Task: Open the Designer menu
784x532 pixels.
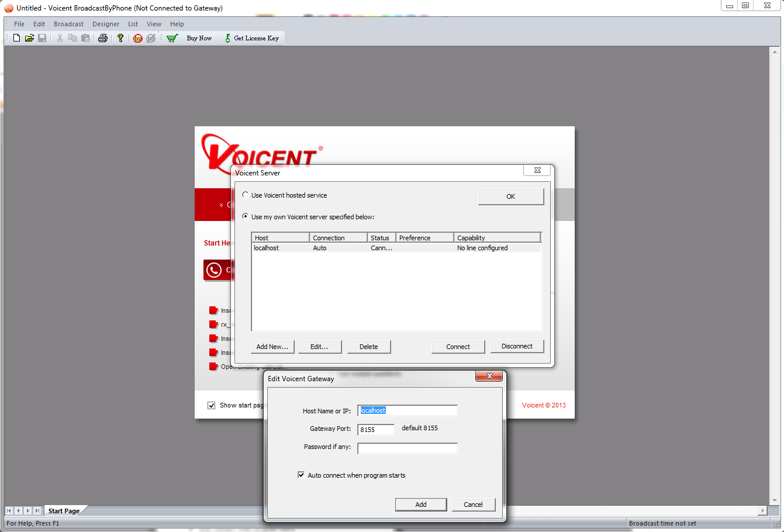Action: [x=106, y=24]
